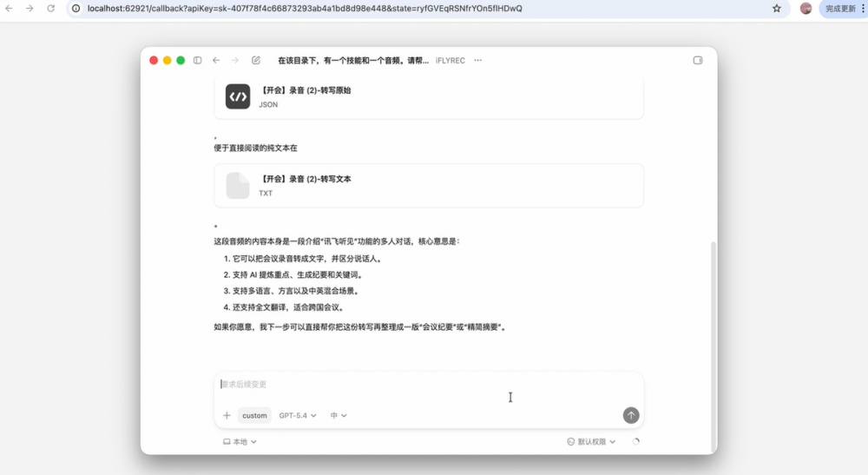The height and width of the screenshot is (475, 868).
Task: Open the browser profile avatar
Action: [806, 9]
